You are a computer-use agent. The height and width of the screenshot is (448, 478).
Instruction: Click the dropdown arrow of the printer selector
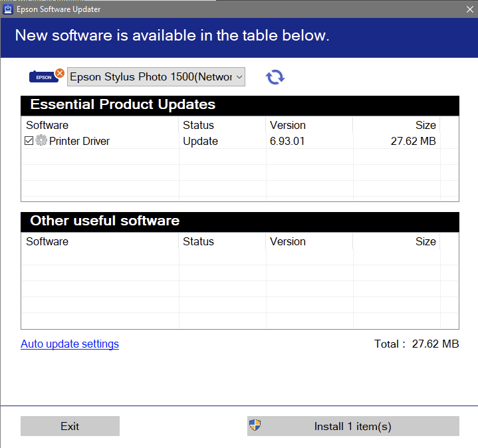239,77
